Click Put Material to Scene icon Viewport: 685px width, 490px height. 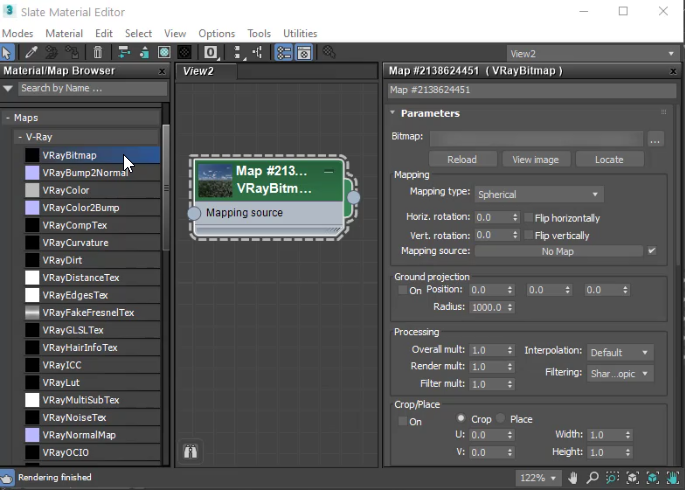(52, 53)
